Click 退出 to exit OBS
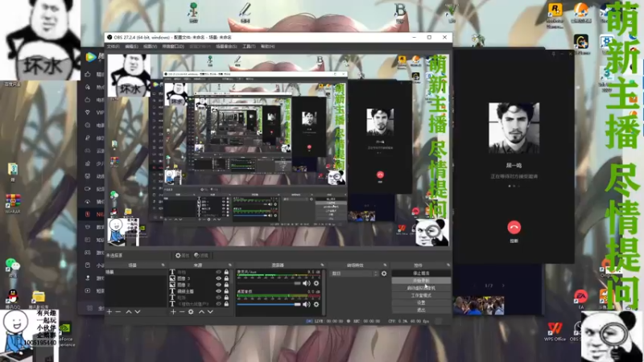This screenshot has width=644, height=362. [421, 311]
